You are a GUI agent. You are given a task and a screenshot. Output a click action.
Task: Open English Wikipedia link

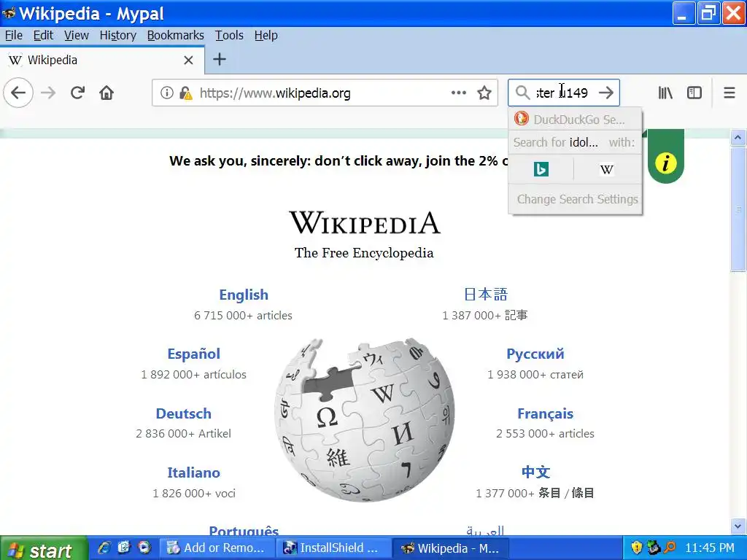tap(244, 295)
